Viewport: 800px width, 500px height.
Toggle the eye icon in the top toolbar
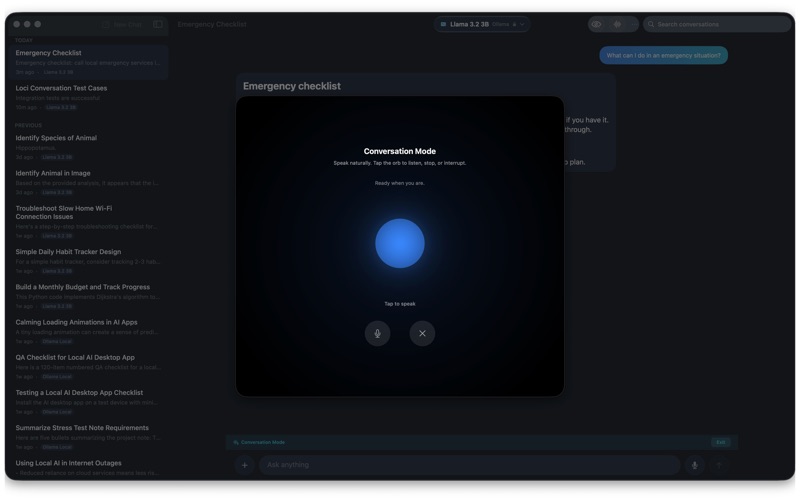[x=596, y=24]
